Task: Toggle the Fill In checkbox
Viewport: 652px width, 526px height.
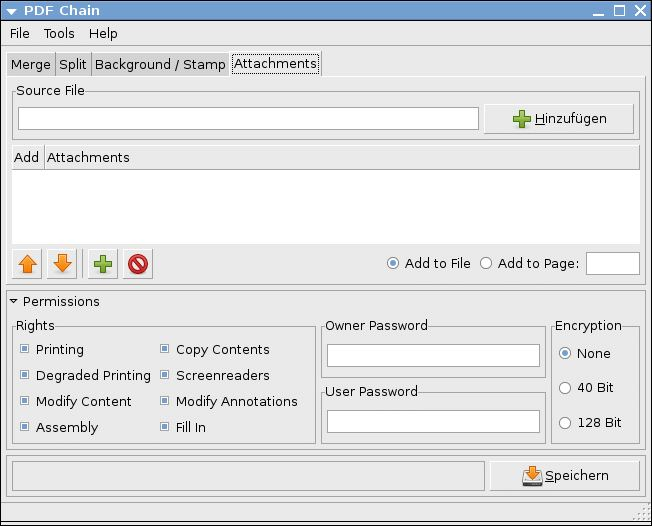Action: [165, 427]
